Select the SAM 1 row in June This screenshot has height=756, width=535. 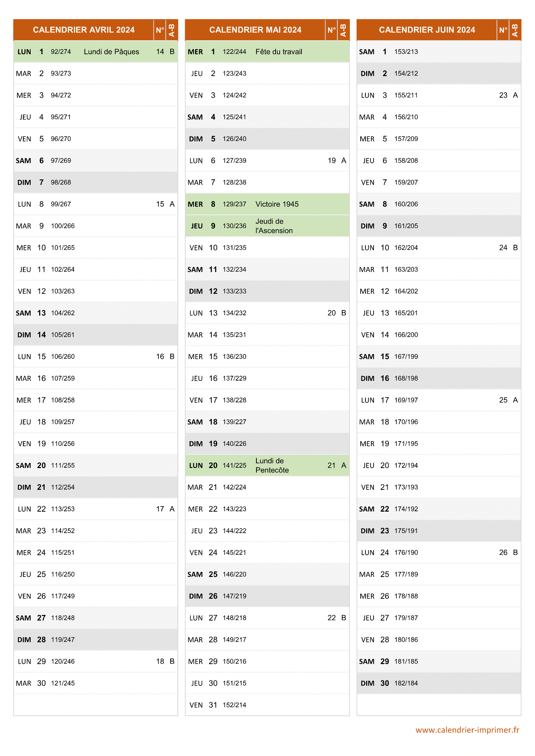(439, 52)
